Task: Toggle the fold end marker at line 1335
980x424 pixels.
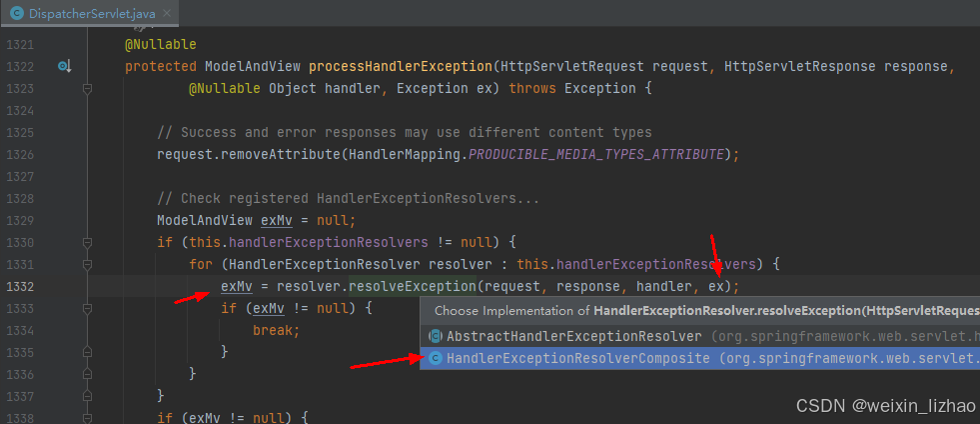Action: click(88, 352)
